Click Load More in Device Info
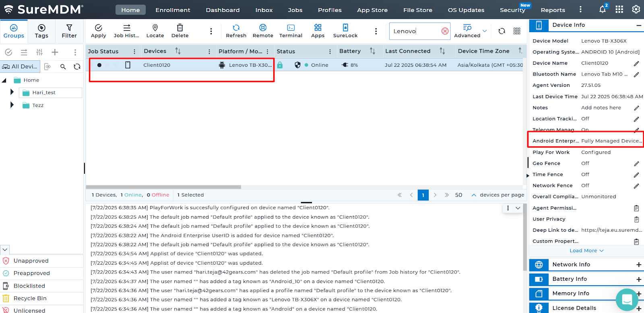The image size is (644, 313). [586, 251]
